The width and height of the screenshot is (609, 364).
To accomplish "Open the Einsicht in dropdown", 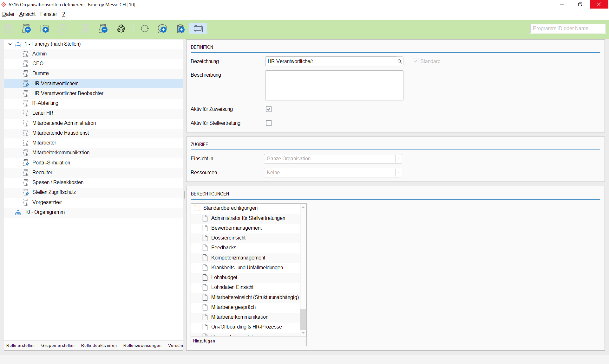I will (399, 159).
